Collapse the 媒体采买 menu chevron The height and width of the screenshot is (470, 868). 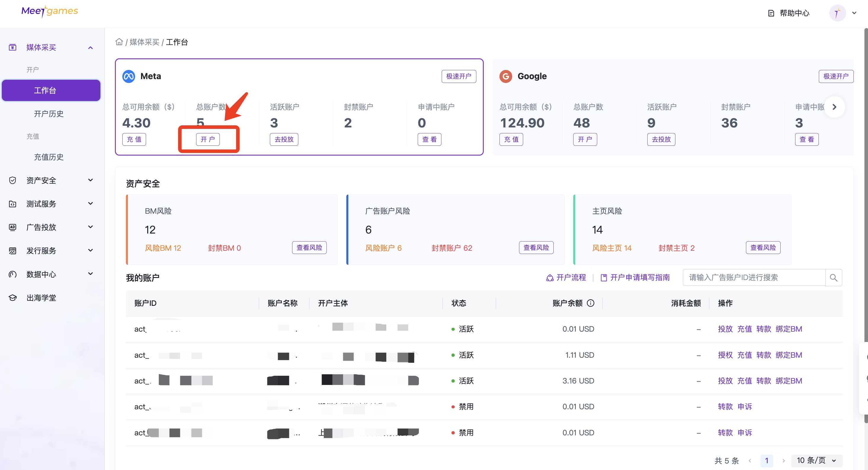click(x=90, y=47)
